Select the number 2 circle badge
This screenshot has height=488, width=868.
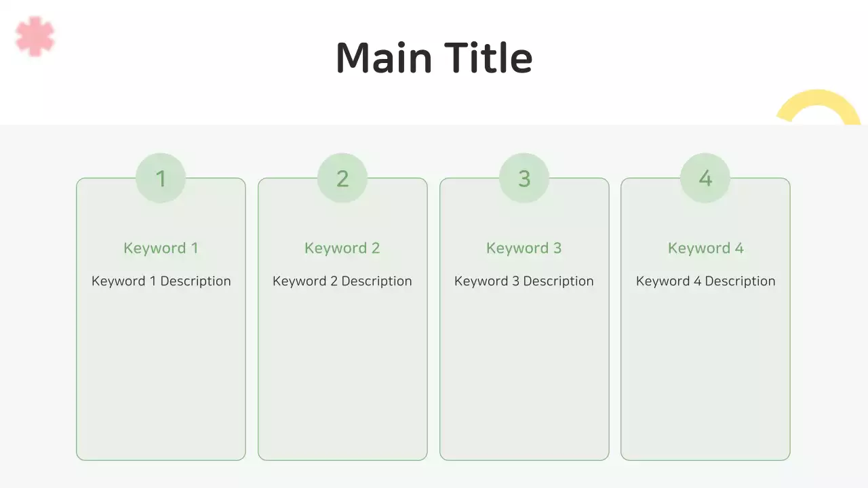pyautogui.click(x=342, y=178)
